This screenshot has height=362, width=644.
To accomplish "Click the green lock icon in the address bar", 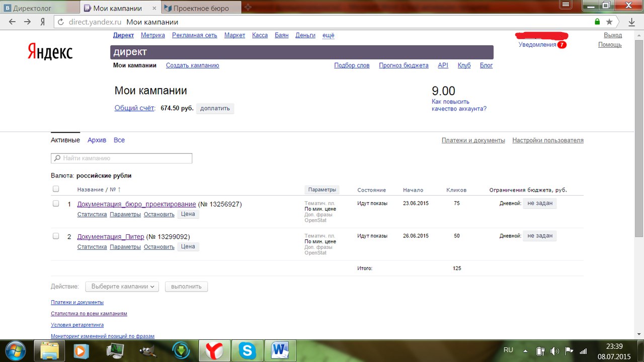I will click(x=597, y=22).
